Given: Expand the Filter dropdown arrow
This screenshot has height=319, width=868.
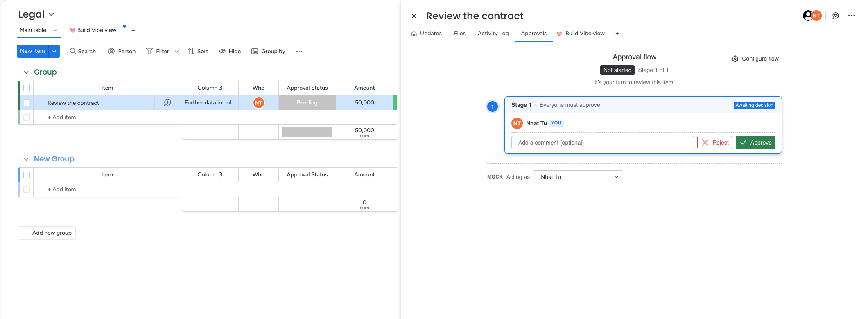Looking at the screenshot, I should pyautogui.click(x=177, y=52).
